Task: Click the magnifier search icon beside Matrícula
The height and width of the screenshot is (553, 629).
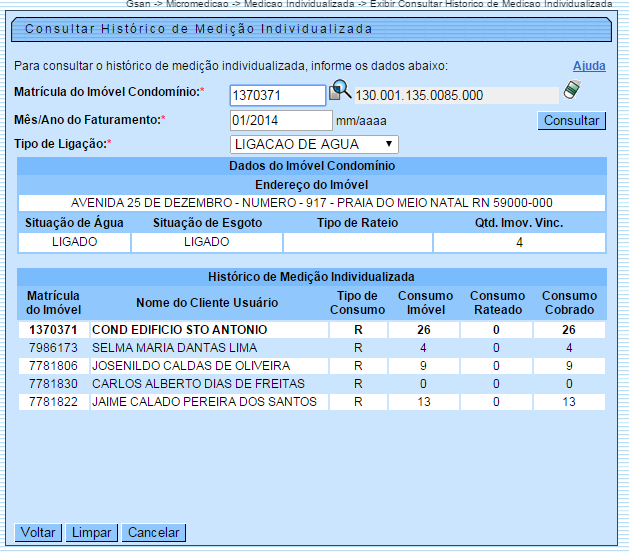Action: click(340, 92)
